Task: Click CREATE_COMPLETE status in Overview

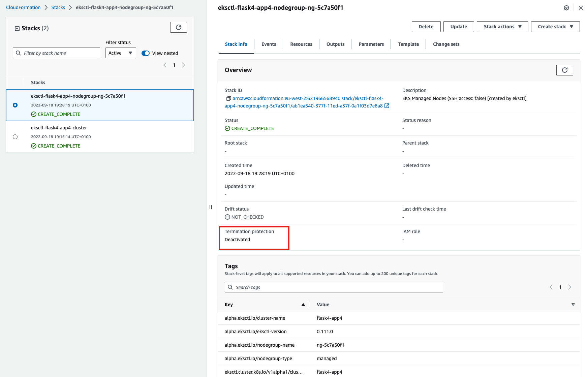Action: tap(249, 128)
